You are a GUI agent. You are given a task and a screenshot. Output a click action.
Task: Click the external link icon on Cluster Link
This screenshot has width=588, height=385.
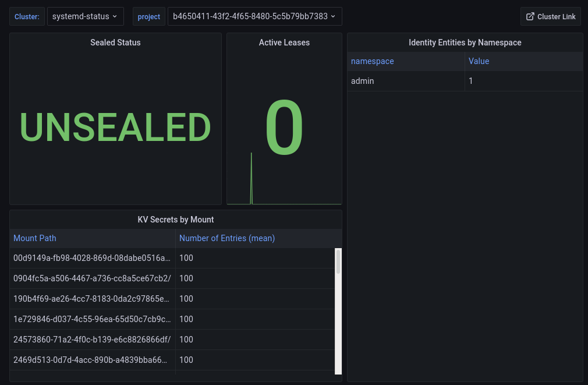click(530, 17)
